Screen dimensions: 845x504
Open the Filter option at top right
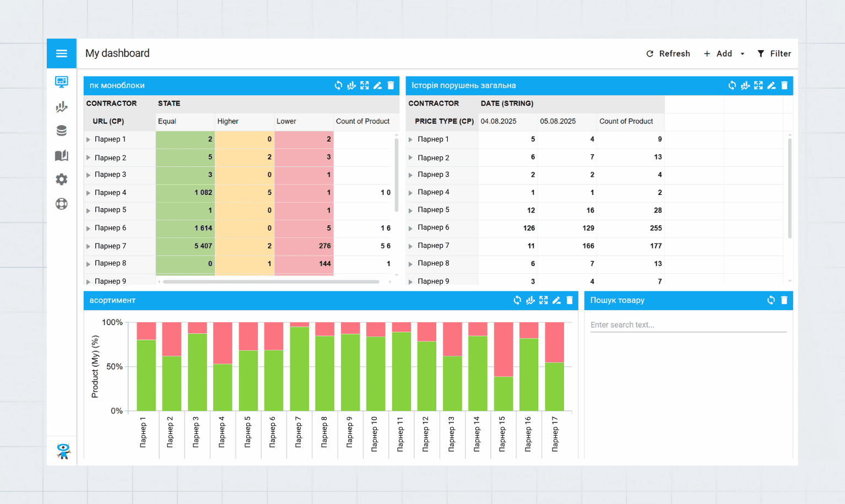774,53
